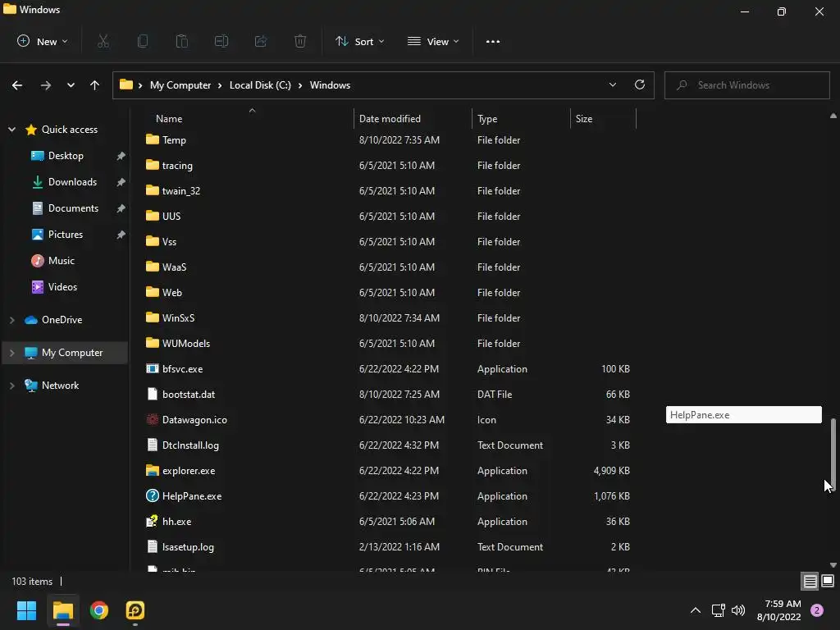Click File Explorer taskbar icon
Viewport: 840px width, 630px height.
[x=62, y=610]
